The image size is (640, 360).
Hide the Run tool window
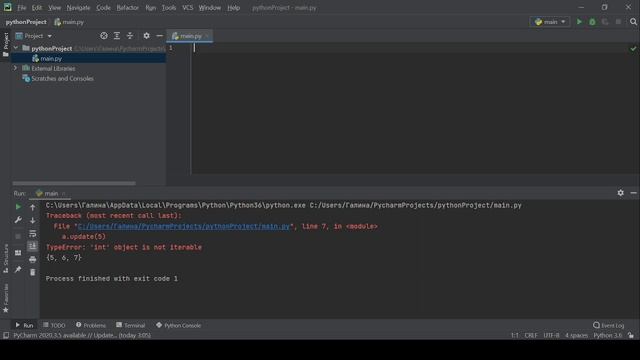633,193
